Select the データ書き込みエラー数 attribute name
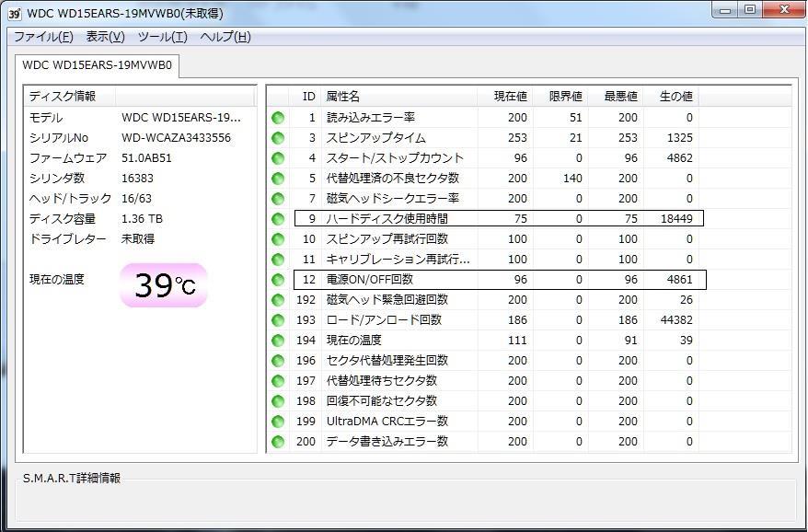The image size is (808, 532). click(x=387, y=442)
